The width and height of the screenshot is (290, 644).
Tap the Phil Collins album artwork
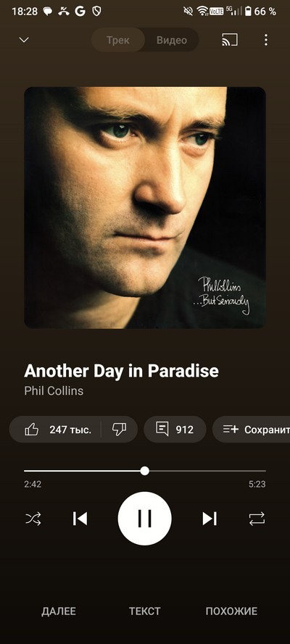point(145,207)
